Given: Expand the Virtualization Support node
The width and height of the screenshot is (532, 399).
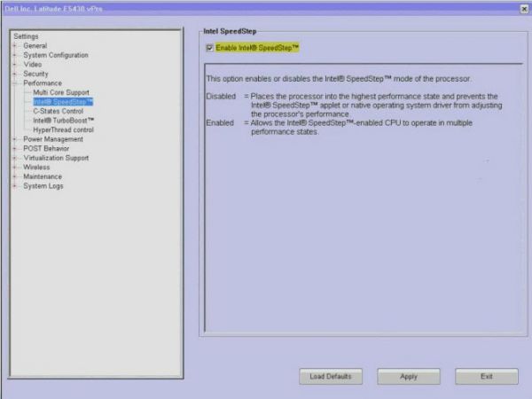Looking at the screenshot, I should pos(14,158).
